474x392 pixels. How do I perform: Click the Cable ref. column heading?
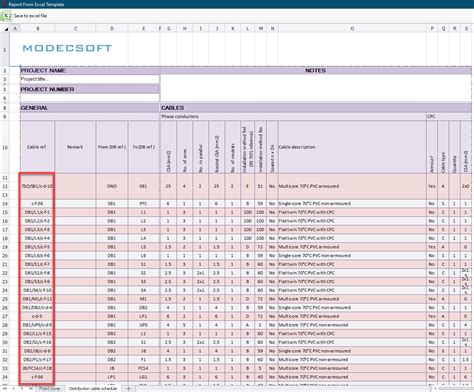[x=37, y=147]
